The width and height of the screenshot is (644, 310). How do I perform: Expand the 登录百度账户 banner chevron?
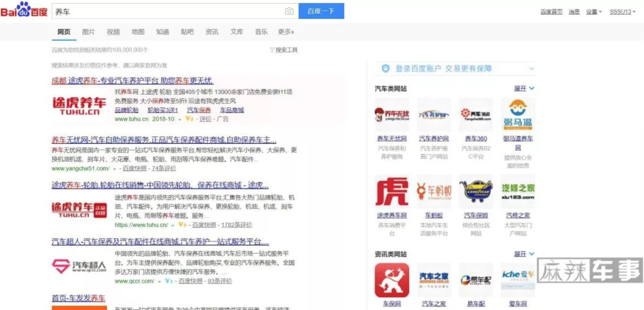531,69
